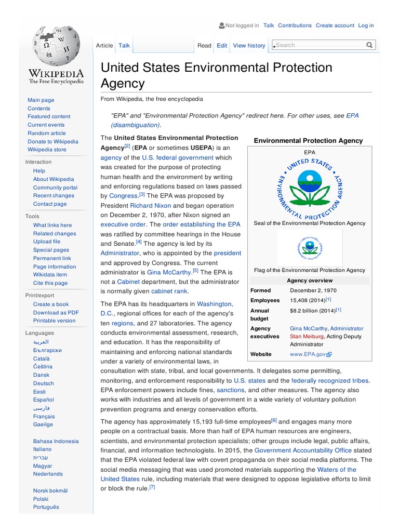Click citation reference [3] after Congress
The image size is (399, 532).
tap(142, 195)
